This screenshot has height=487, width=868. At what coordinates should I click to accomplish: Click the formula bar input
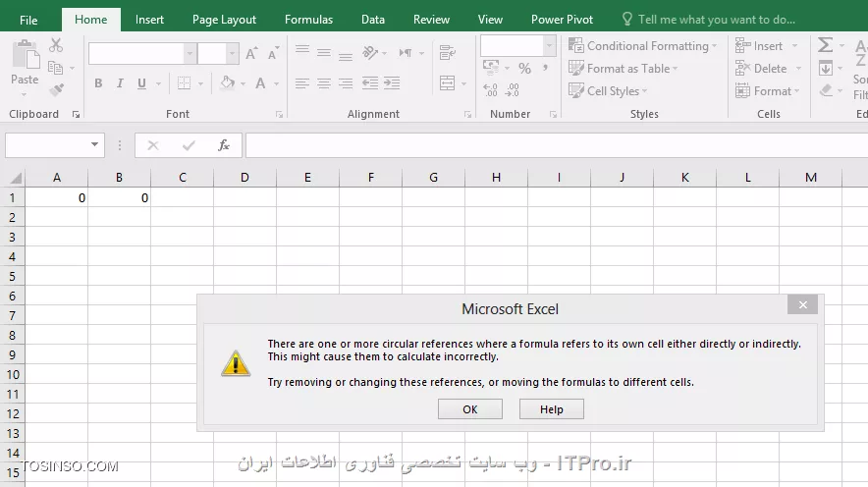[x=557, y=145]
